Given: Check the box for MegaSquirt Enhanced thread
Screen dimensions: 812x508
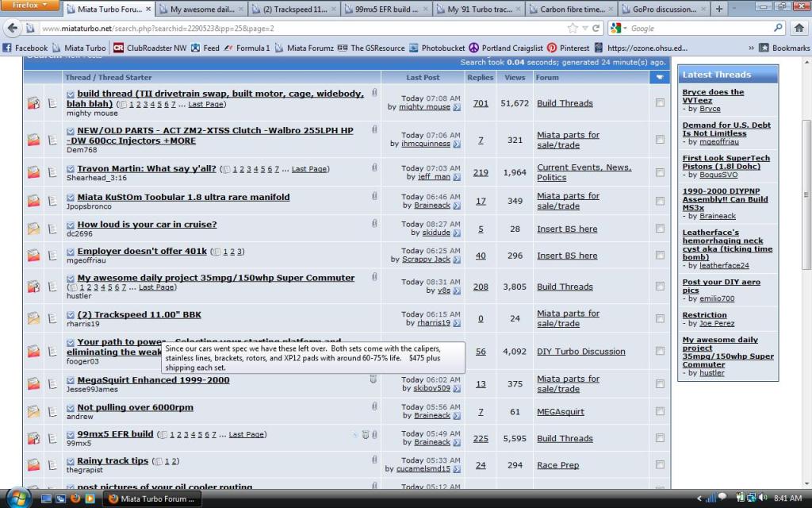Looking at the screenshot, I should tap(660, 383).
